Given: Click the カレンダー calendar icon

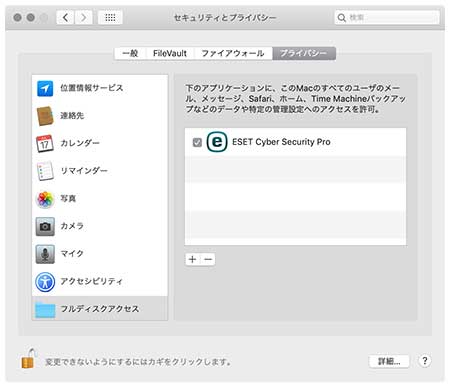Looking at the screenshot, I should (45, 144).
